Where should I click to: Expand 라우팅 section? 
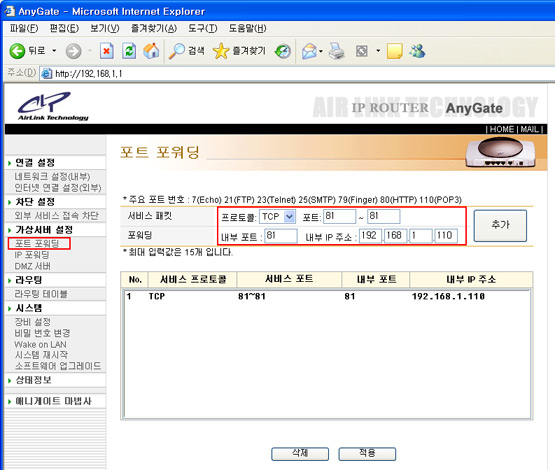(x=29, y=280)
